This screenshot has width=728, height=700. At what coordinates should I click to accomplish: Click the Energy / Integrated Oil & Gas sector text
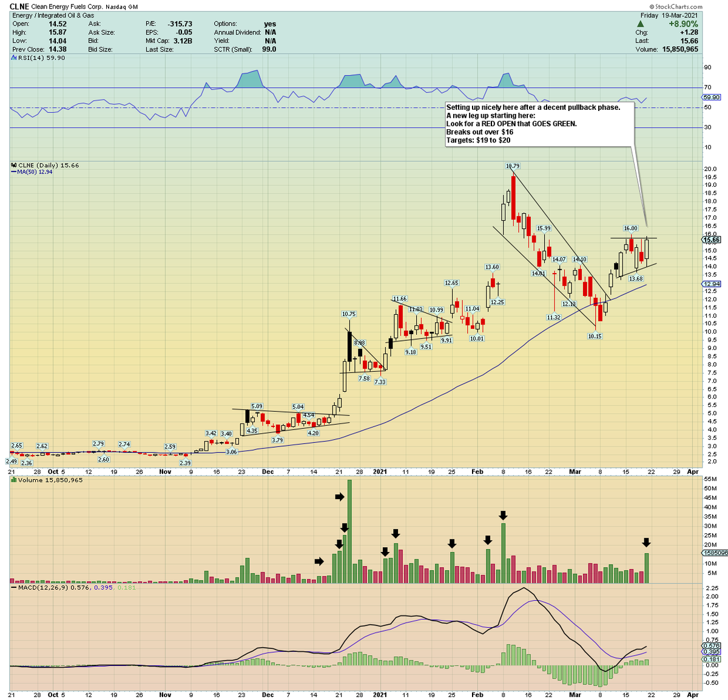53,15
